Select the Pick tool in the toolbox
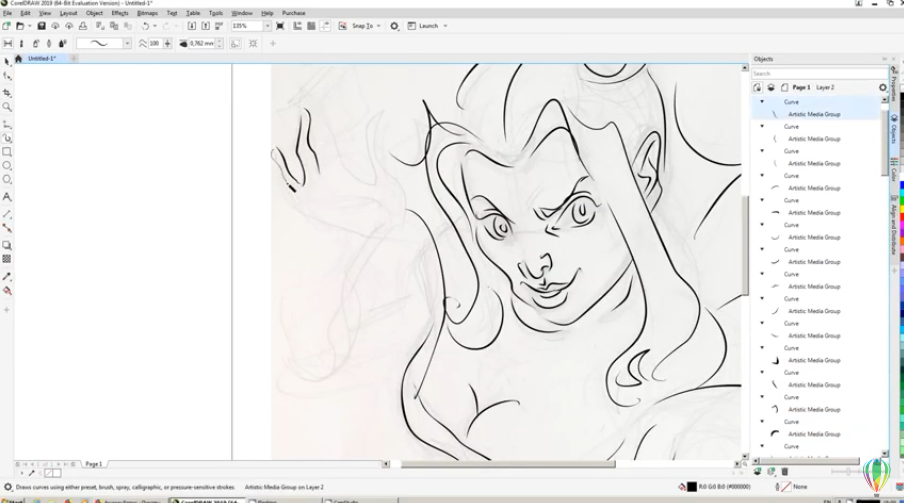The image size is (904, 503). tap(7, 62)
